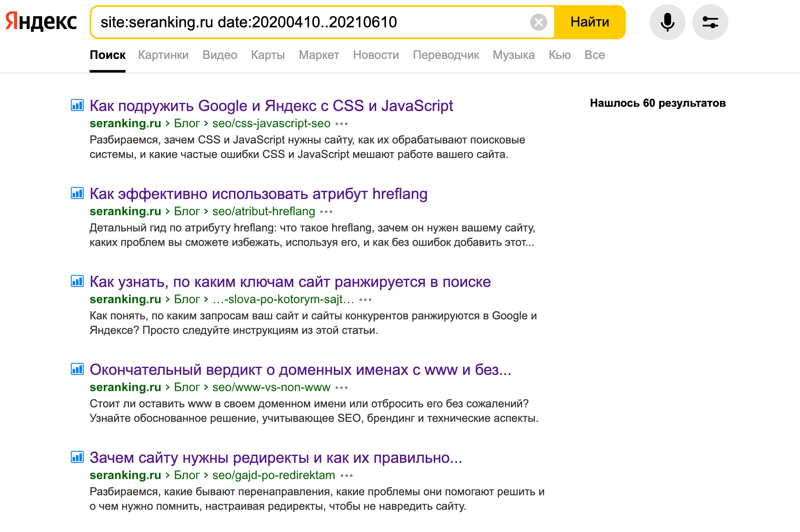Open result Окончательный вердикт о доменных именах
Viewport: 800px width, 532px height.
pyautogui.click(x=301, y=370)
